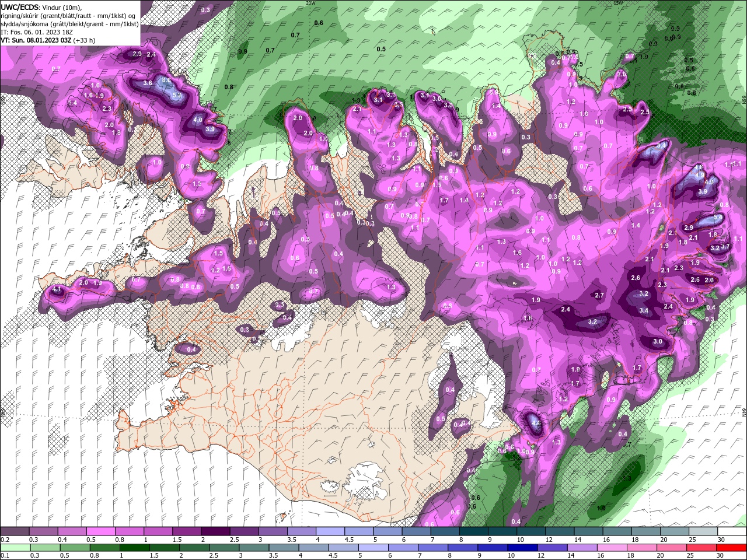Image resolution: width=747 pixels, height=560 pixels.
Task: Select the dark green 1–1.5 bottom legend swatch
Action: [134, 547]
